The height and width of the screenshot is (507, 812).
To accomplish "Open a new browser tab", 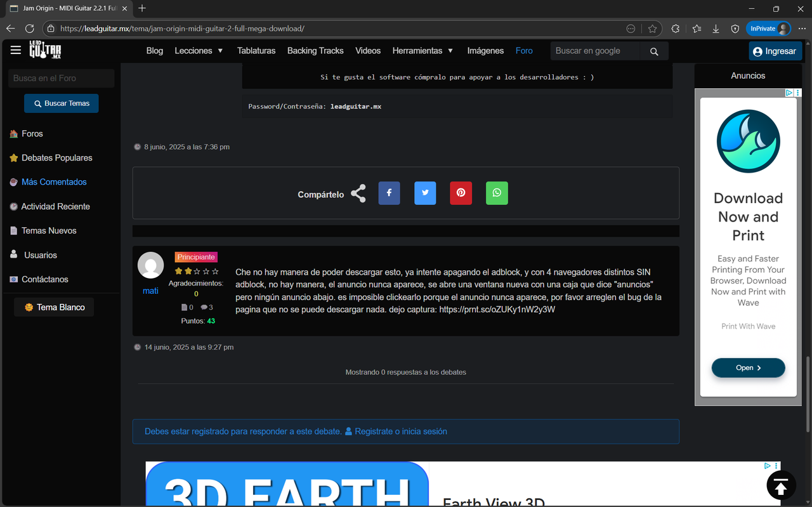I will pos(142,8).
